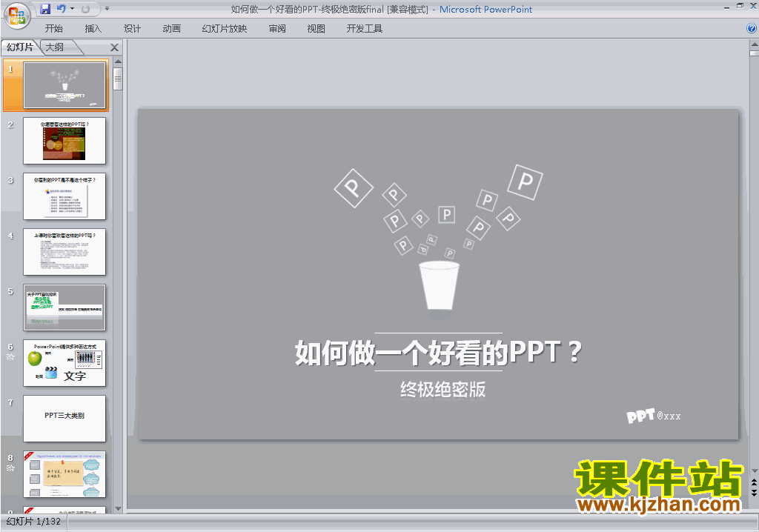This screenshot has height=532, width=759.
Task: Open Customize Quick Access Toolbar dropdown
Action: point(107,9)
